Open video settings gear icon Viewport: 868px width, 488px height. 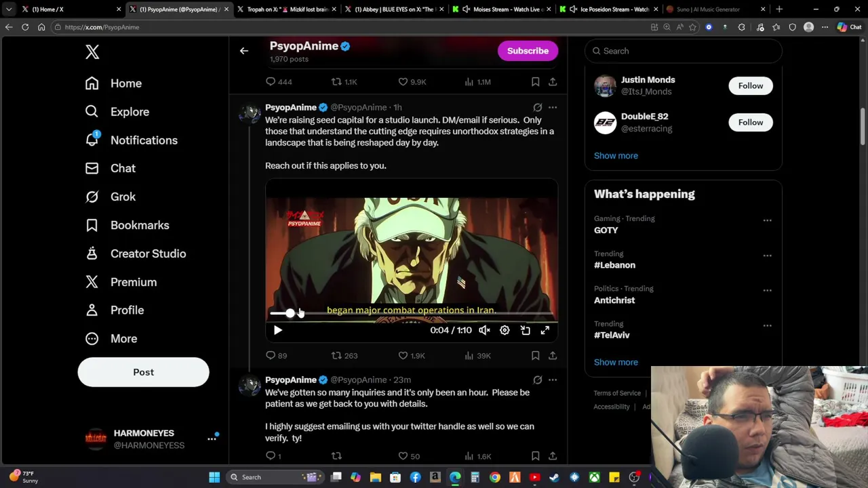pyautogui.click(x=505, y=330)
